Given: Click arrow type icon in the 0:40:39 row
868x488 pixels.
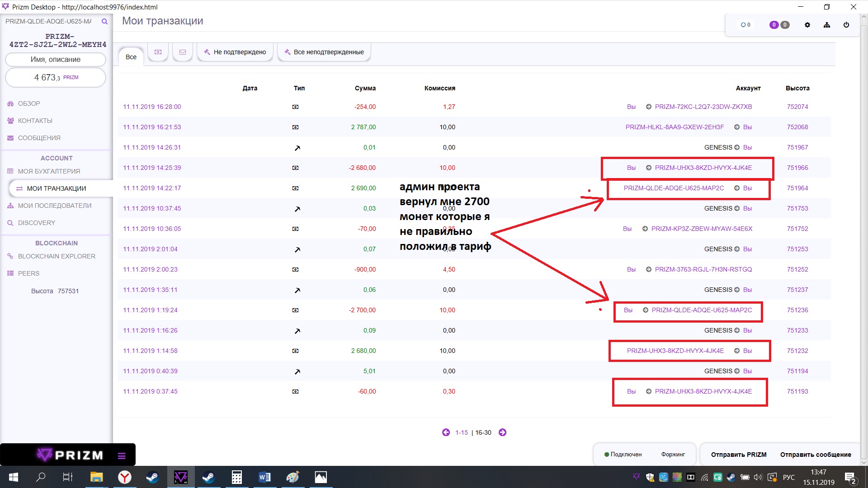Looking at the screenshot, I should point(297,371).
